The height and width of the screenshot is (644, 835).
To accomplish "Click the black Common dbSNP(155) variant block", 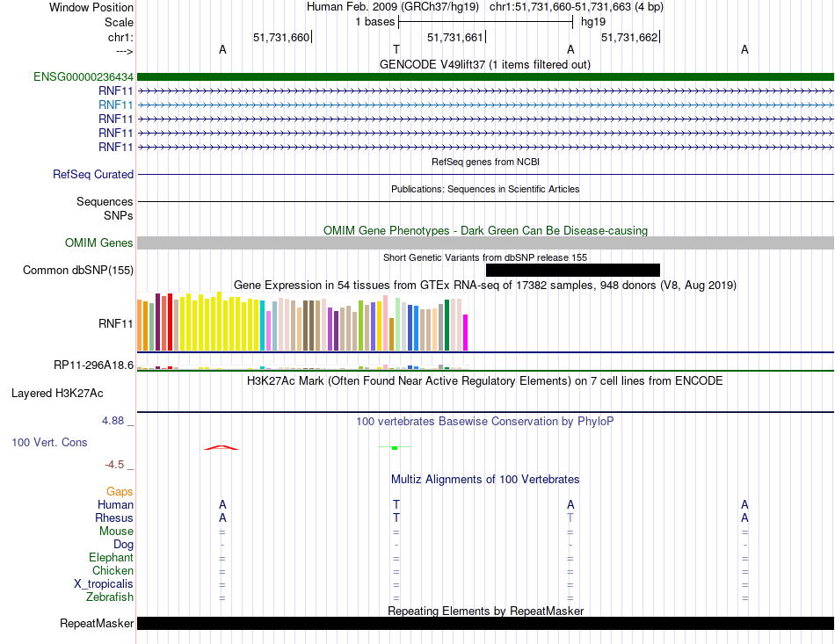I will tap(572, 270).
